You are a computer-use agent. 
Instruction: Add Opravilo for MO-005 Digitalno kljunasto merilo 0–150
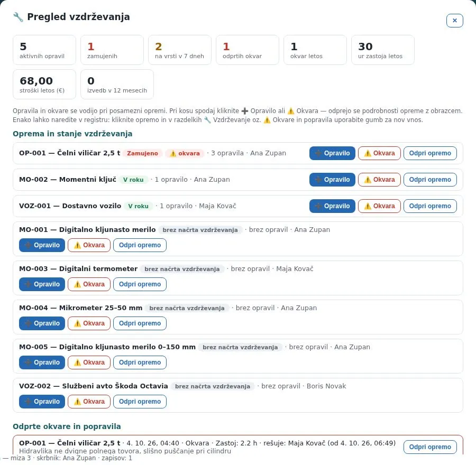pyautogui.click(x=42, y=362)
